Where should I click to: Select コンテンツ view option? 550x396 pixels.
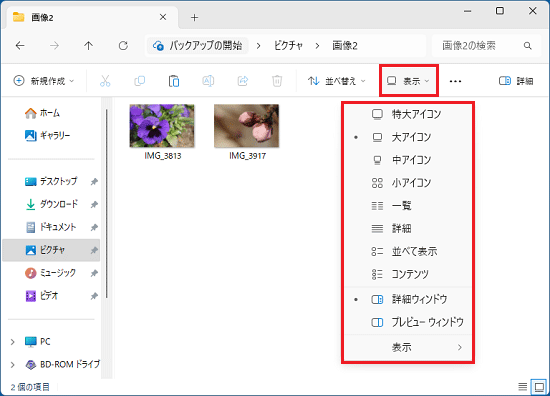coord(408,274)
